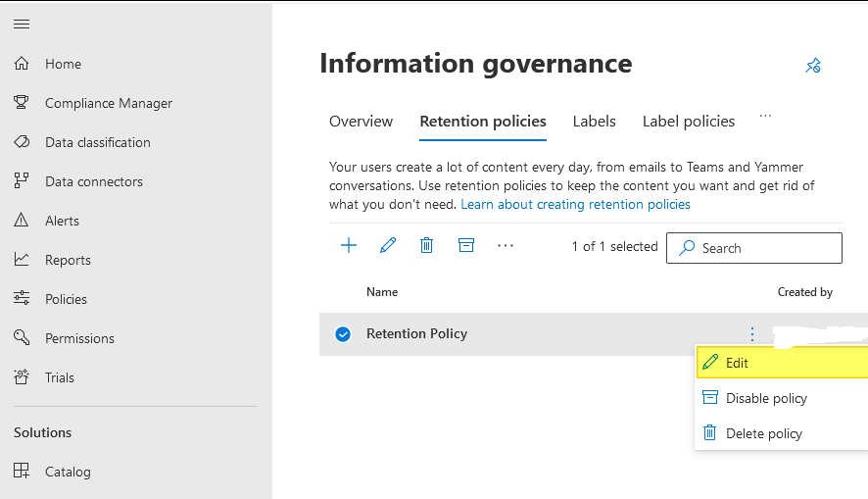Image resolution: width=868 pixels, height=499 pixels.
Task: Click the Information governance heading
Action: tap(476, 64)
